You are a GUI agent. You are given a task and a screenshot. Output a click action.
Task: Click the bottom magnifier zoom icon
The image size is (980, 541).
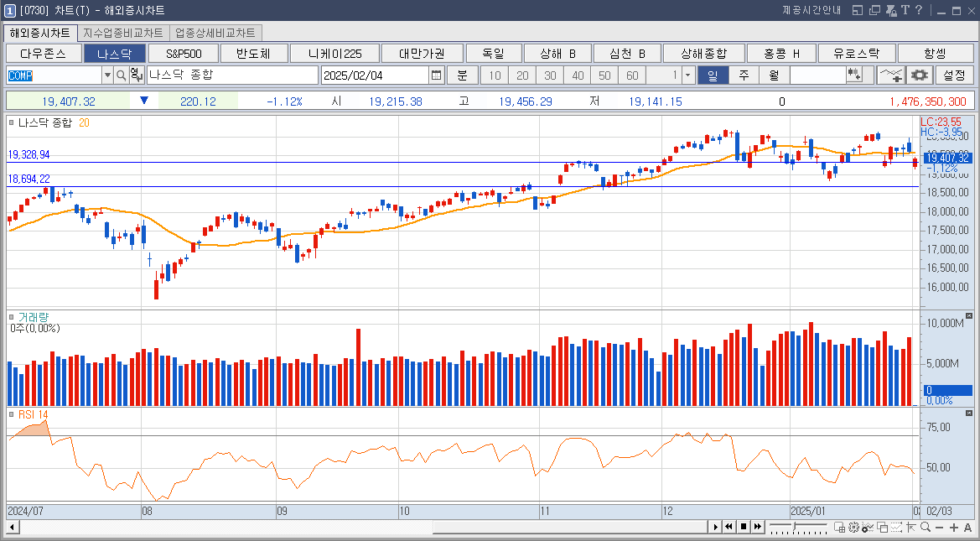click(x=926, y=528)
